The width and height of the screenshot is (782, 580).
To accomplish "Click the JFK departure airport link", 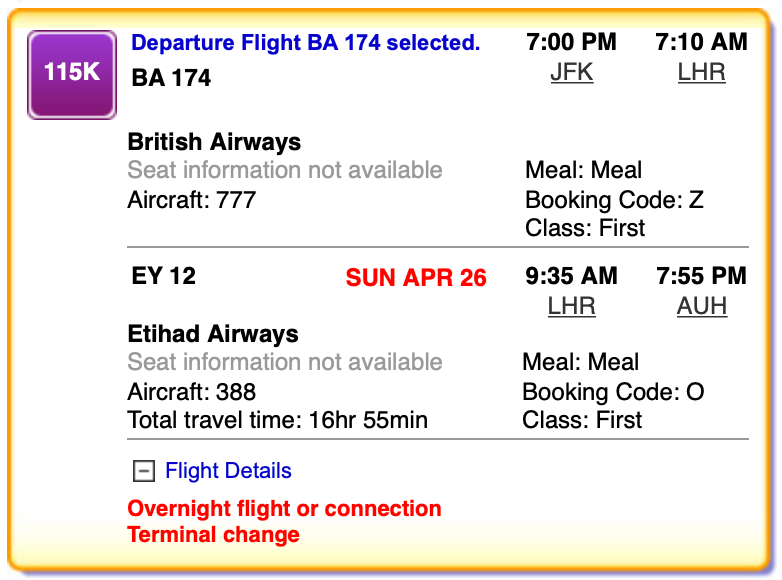I will pos(572,72).
